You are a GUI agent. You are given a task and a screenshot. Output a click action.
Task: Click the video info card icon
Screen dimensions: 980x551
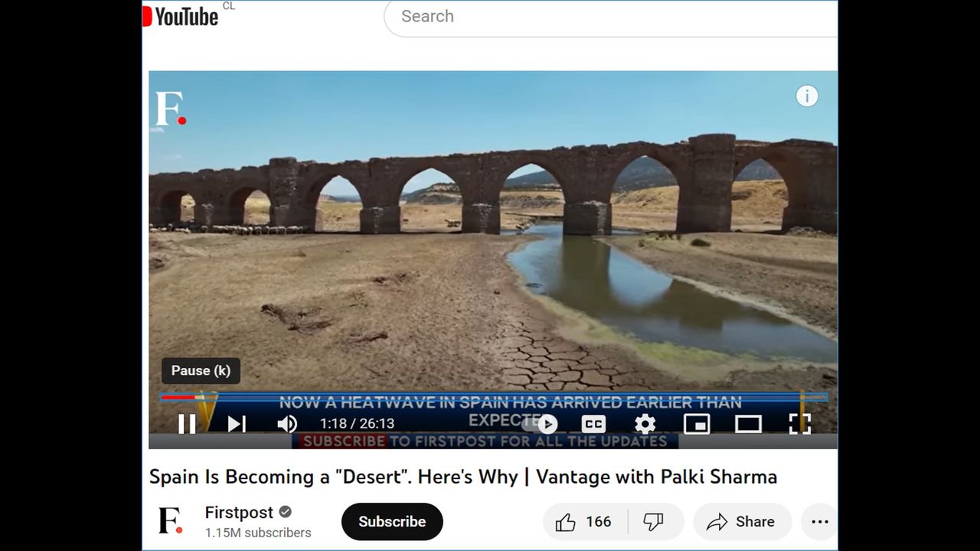click(807, 96)
